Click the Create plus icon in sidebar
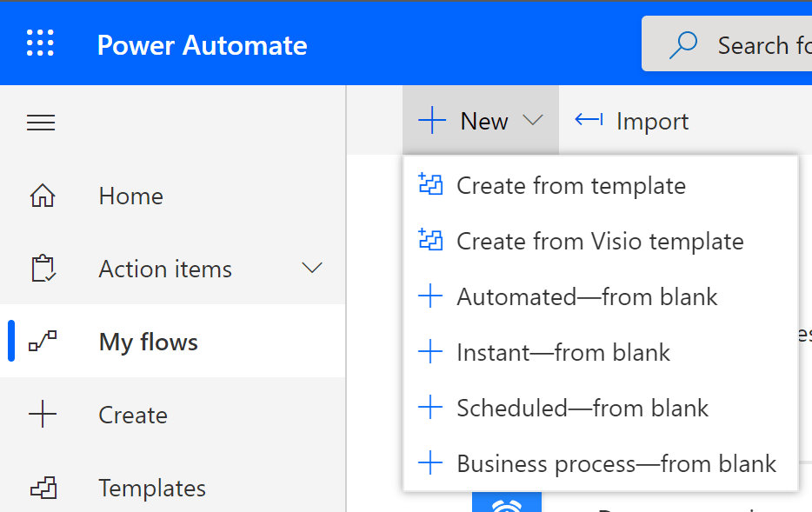 (x=42, y=416)
